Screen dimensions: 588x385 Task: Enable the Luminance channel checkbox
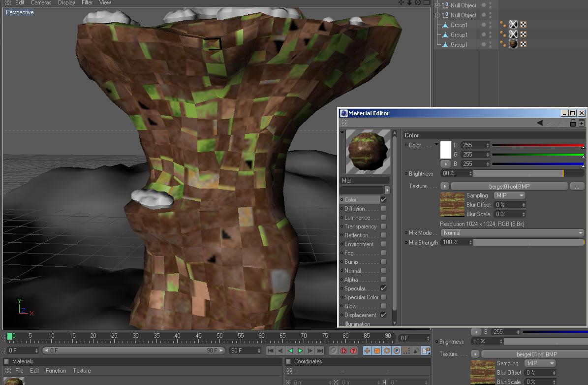(x=383, y=217)
